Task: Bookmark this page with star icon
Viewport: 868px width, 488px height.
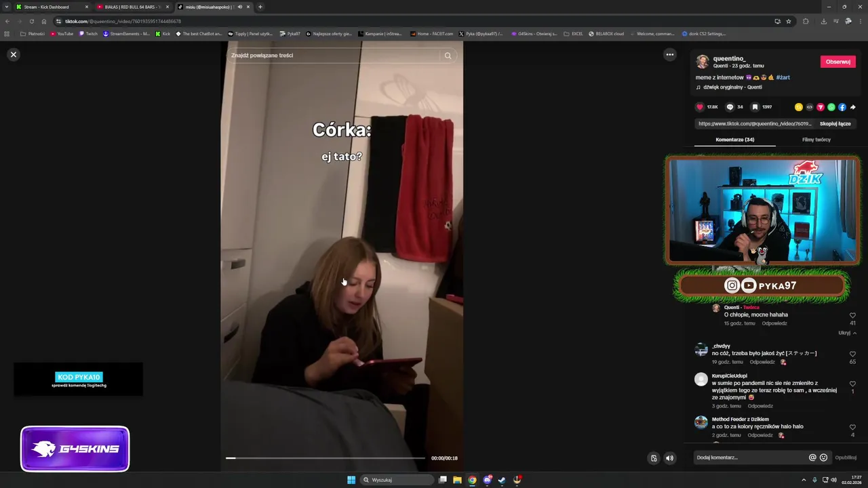Action: pyautogui.click(x=789, y=21)
